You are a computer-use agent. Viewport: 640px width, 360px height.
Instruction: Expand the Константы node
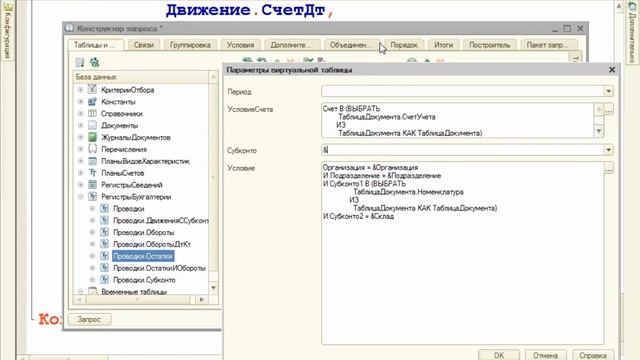[x=80, y=101]
